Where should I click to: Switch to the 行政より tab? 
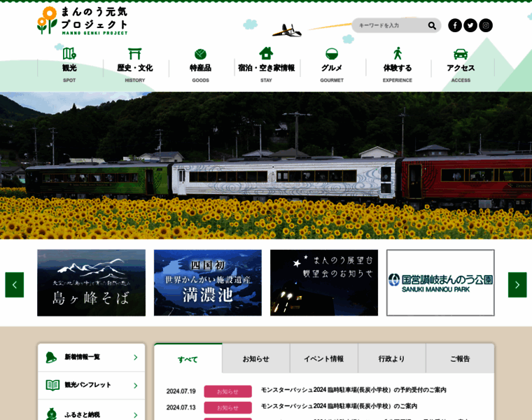tap(392, 358)
